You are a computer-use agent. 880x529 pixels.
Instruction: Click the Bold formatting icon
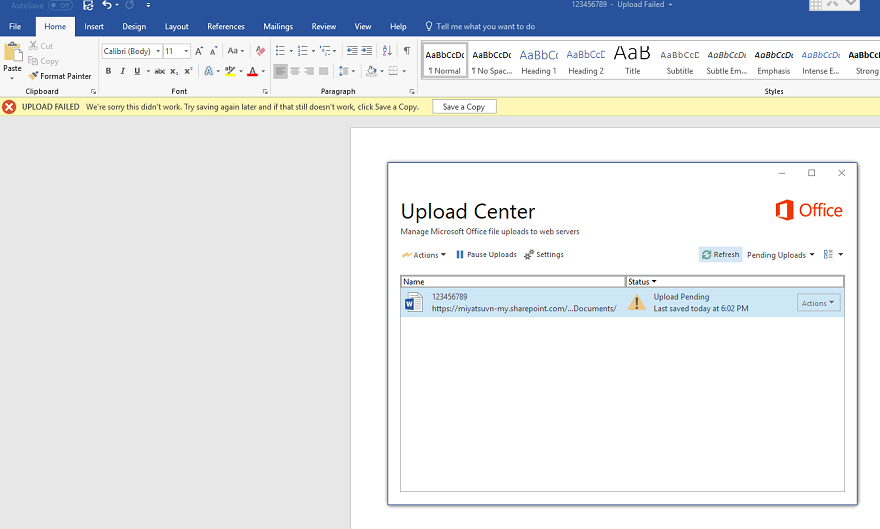click(x=109, y=71)
